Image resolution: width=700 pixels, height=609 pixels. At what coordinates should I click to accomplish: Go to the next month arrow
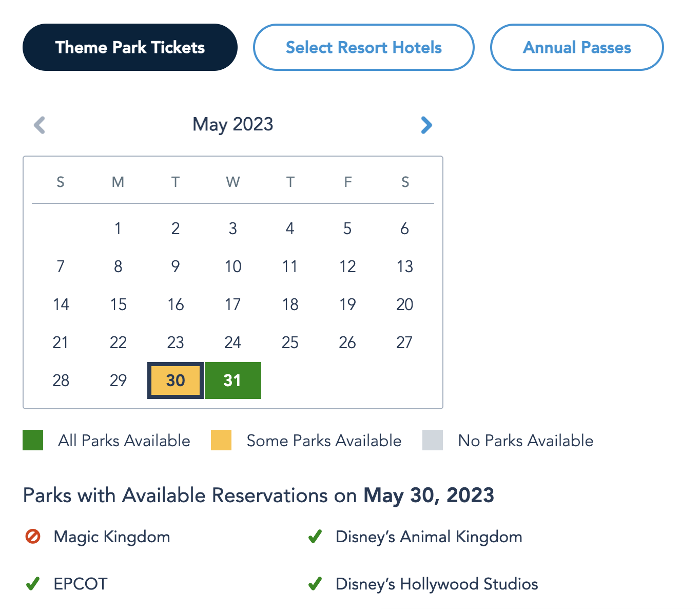pyautogui.click(x=426, y=125)
